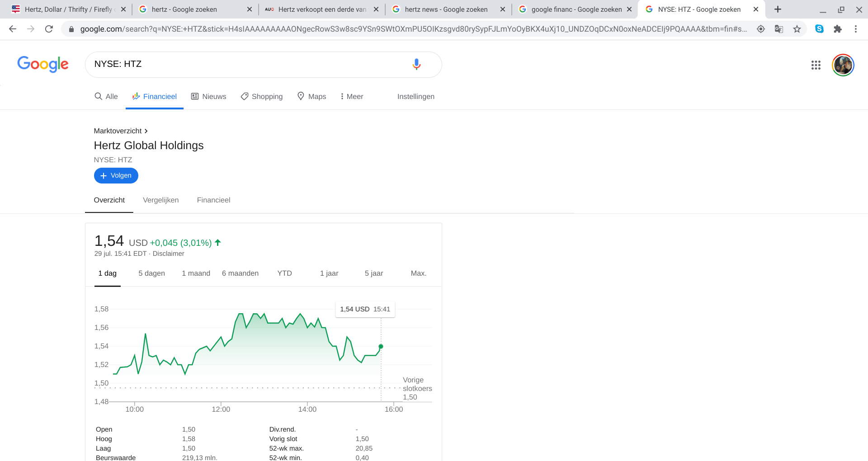The height and width of the screenshot is (461, 868).
Task: Click the voice search microphone icon
Action: tap(416, 64)
